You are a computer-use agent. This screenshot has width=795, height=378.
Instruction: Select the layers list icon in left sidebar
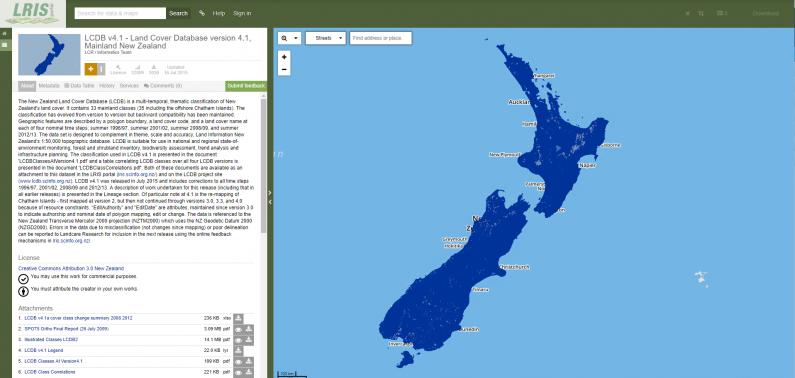[5, 45]
